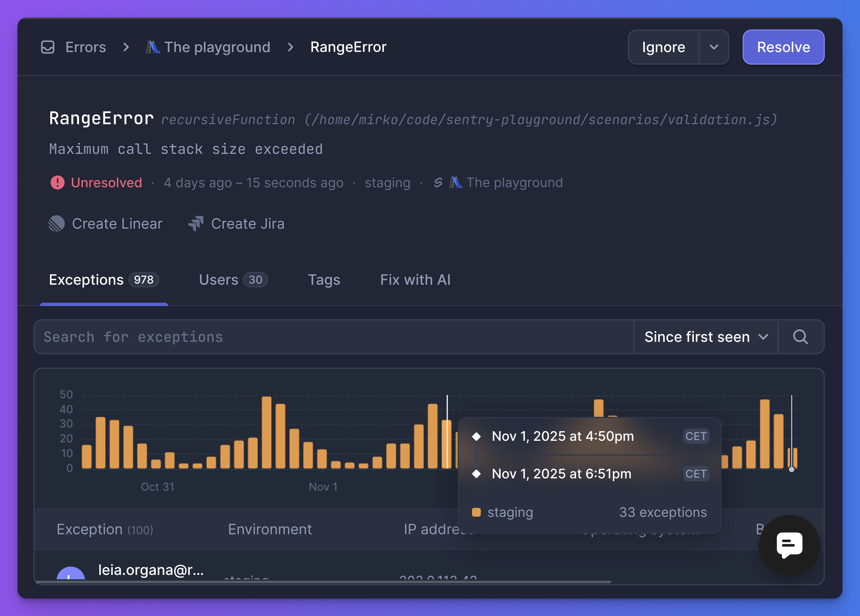Image resolution: width=860 pixels, height=616 pixels.
Task: Click the Jira logo icon
Action: (196, 224)
